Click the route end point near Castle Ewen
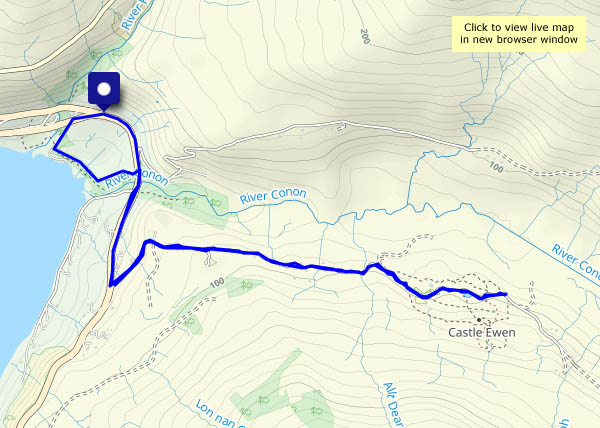This screenshot has width=600, height=428. tap(505, 294)
